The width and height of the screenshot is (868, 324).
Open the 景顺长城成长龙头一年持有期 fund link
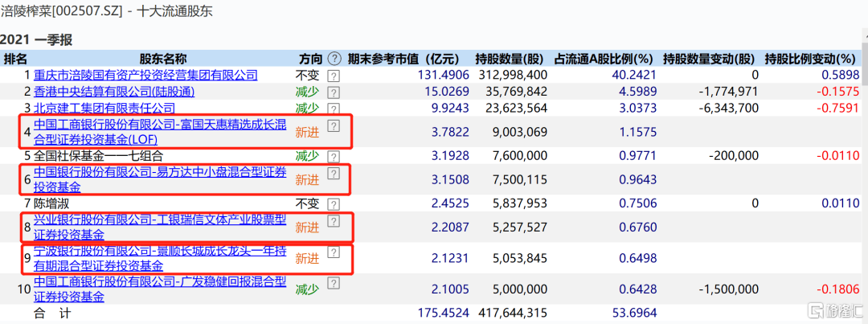click(x=160, y=258)
